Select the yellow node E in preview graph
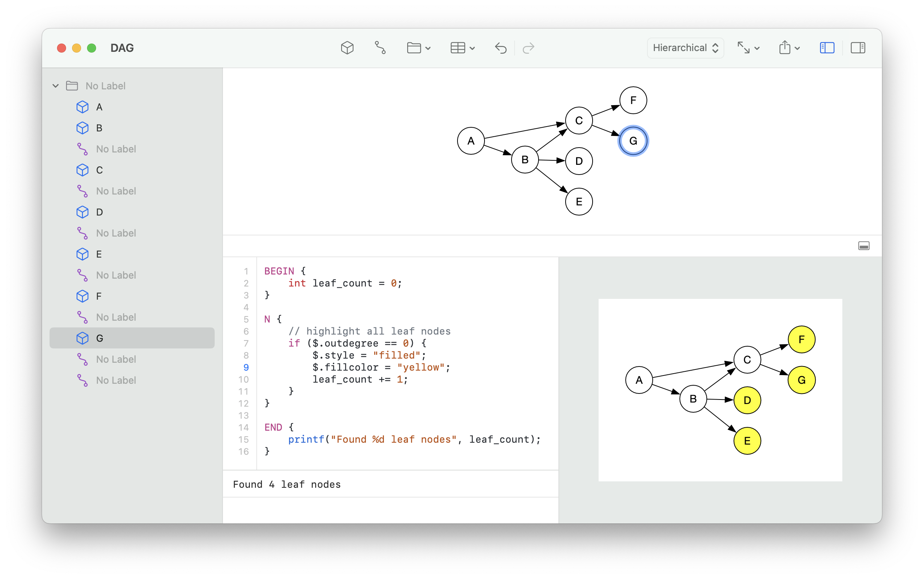Screen dimensions: 924x579 pos(747,440)
